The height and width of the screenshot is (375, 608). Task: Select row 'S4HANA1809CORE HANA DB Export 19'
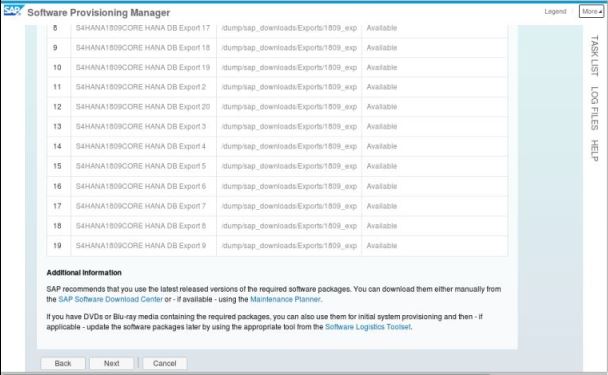point(277,67)
